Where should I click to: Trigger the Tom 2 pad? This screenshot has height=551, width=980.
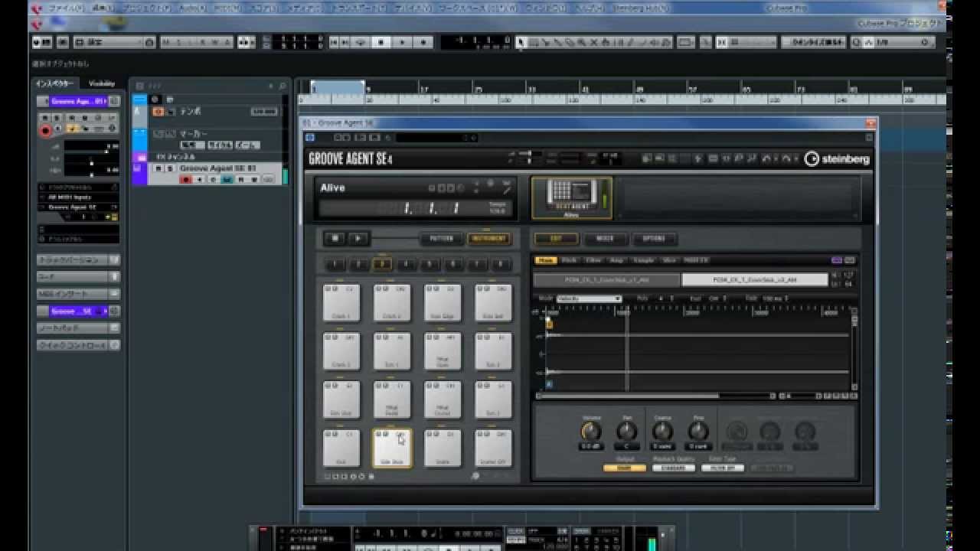coord(493,351)
